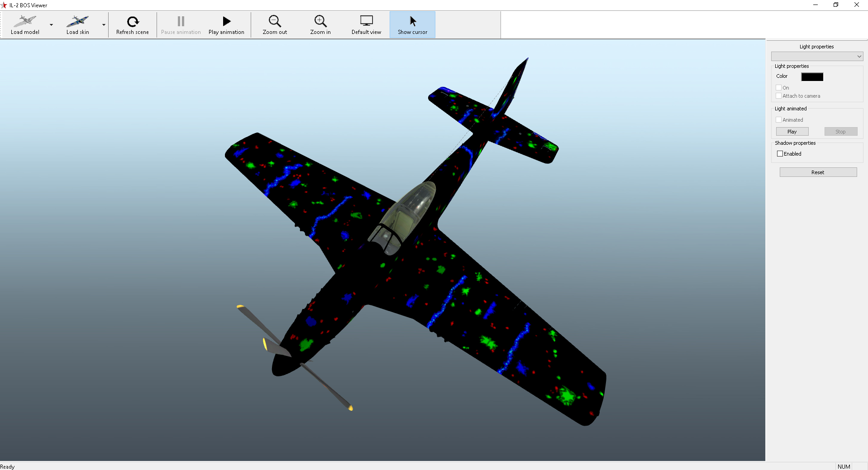Viewport: 868px width, 470px height.
Task: Click the Play button under Light animated
Action: [792, 132]
